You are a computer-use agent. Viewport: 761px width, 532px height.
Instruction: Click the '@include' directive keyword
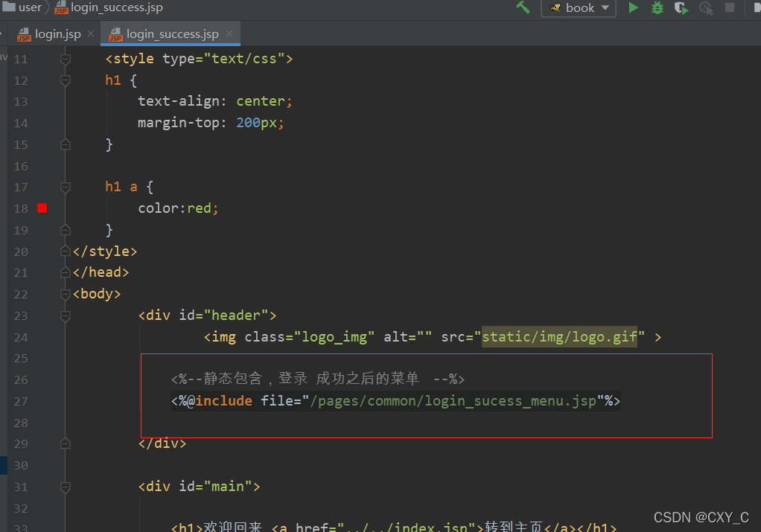pyautogui.click(x=220, y=401)
